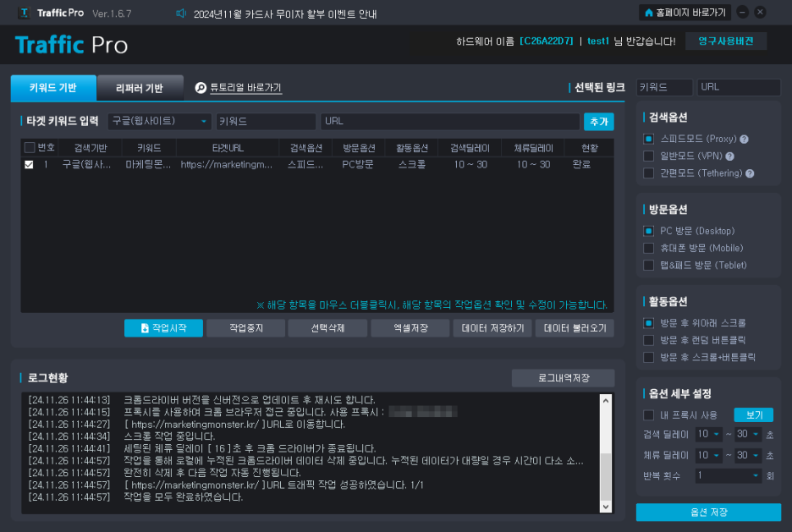Viewport: 792px width, 532px height.
Task: Select 방문 후 랜덤 버튼클릭 activity option
Action: (x=648, y=340)
